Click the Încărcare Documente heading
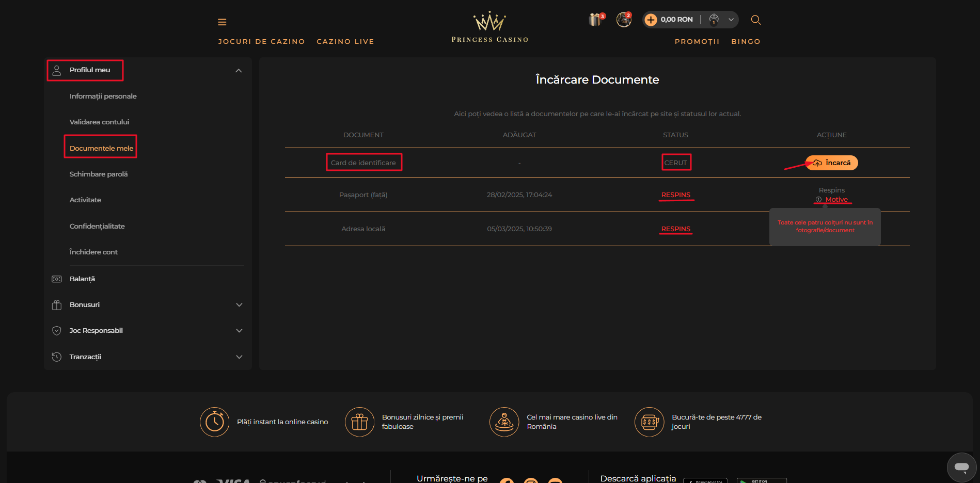Viewport: 980px width, 483px height. coord(597,80)
